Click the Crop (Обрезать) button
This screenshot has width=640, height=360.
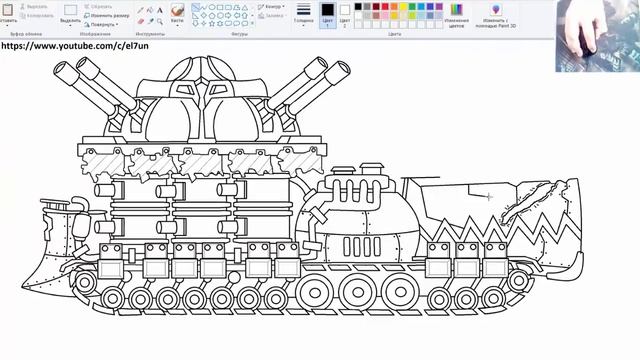tap(98, 7)
